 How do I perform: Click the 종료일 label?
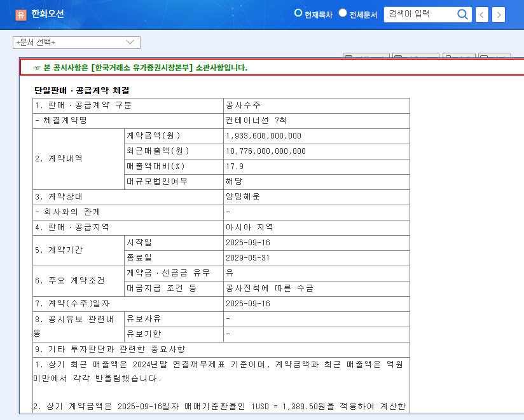coord(139,258)
